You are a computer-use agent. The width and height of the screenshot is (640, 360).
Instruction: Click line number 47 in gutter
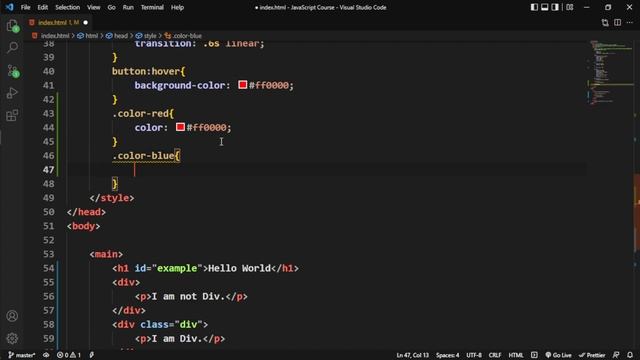coord(48,170)
